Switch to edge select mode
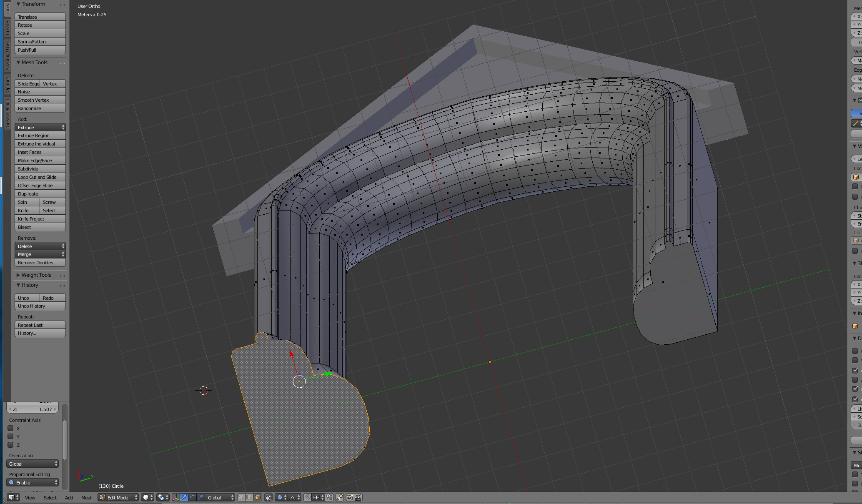 [249, 497]
